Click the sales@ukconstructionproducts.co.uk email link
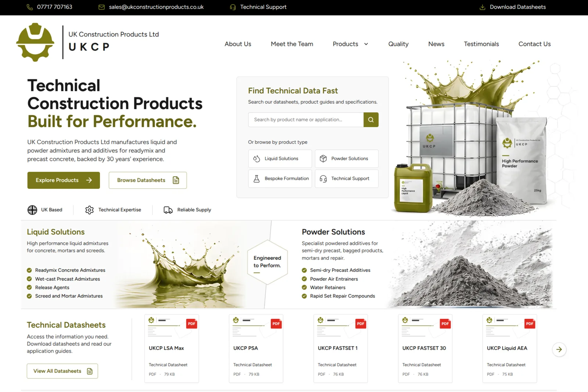Viewport: 588px width, 392px height. click(156, 7)
